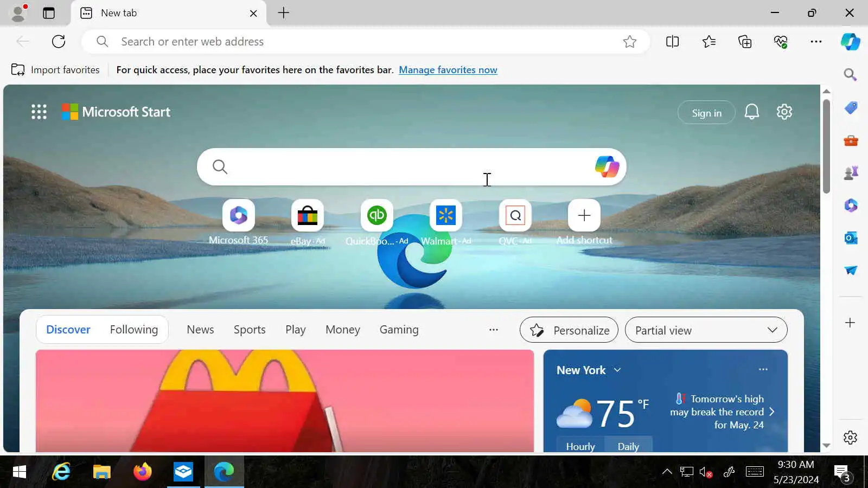
Task: Follow the Manage favorites now link
Action: [x=448, y=70]
